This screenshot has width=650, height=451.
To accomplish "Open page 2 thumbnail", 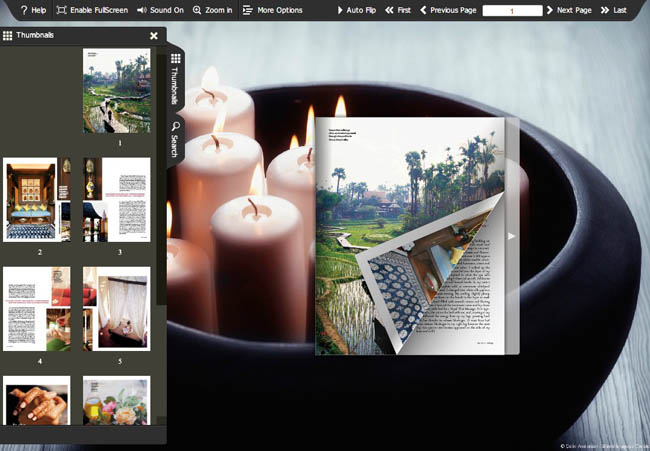I will pyautogui.click(x=36, y=199).
